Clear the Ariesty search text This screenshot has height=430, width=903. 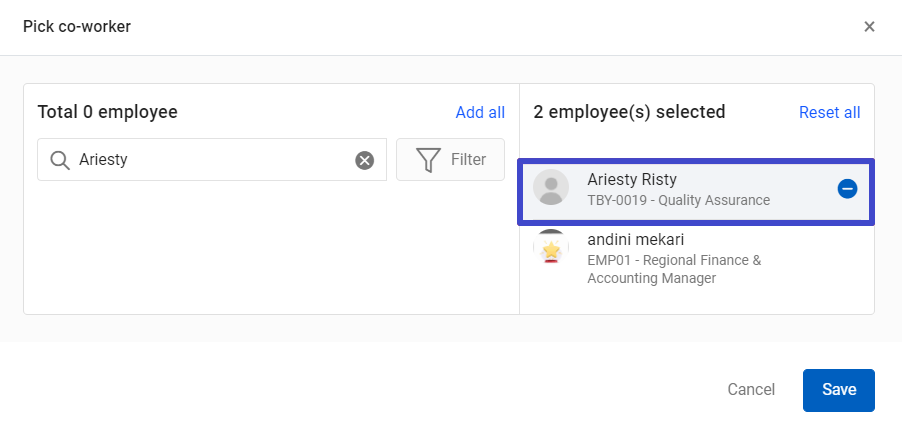(x=364, y=160)
